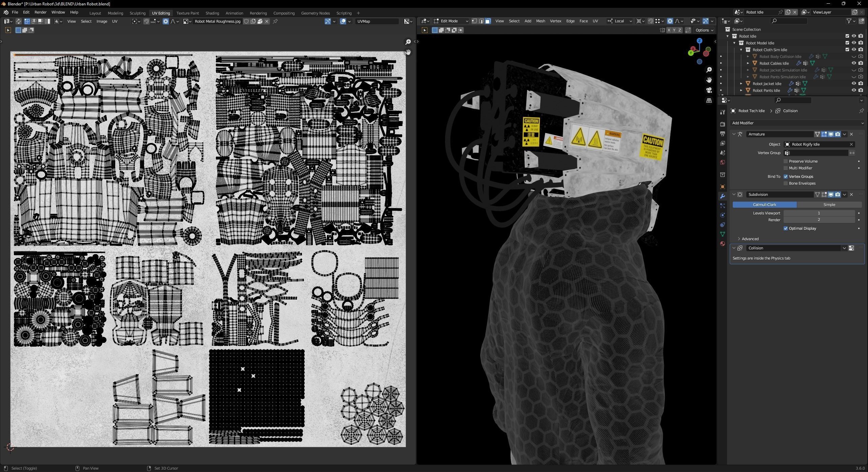Open the Edit Mode selector dropdown
The image size is (868, 472).
tap(451, 21)
